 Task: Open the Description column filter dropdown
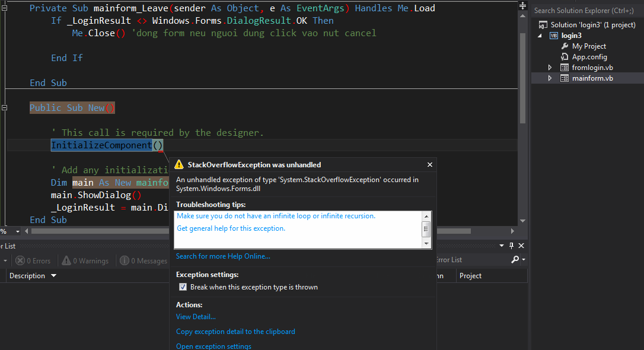click(53, 275)
